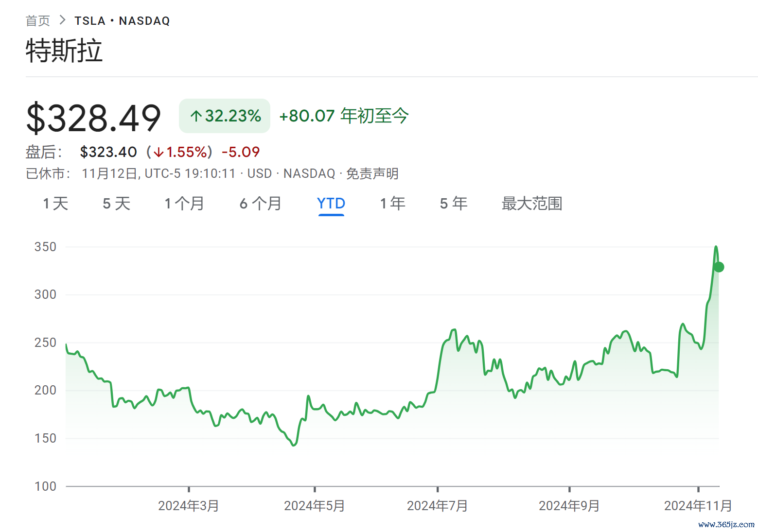The height and width of the screenshot is (532, 758).
Task: Open the 免责声明 disclaimer link
Action: [372, 173]
